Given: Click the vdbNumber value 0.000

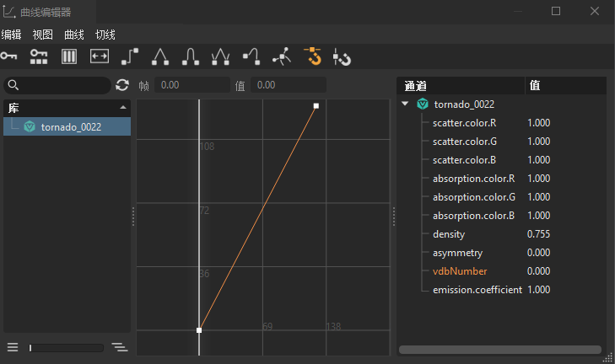Looking at the screenshot, I should click(538, 271).
